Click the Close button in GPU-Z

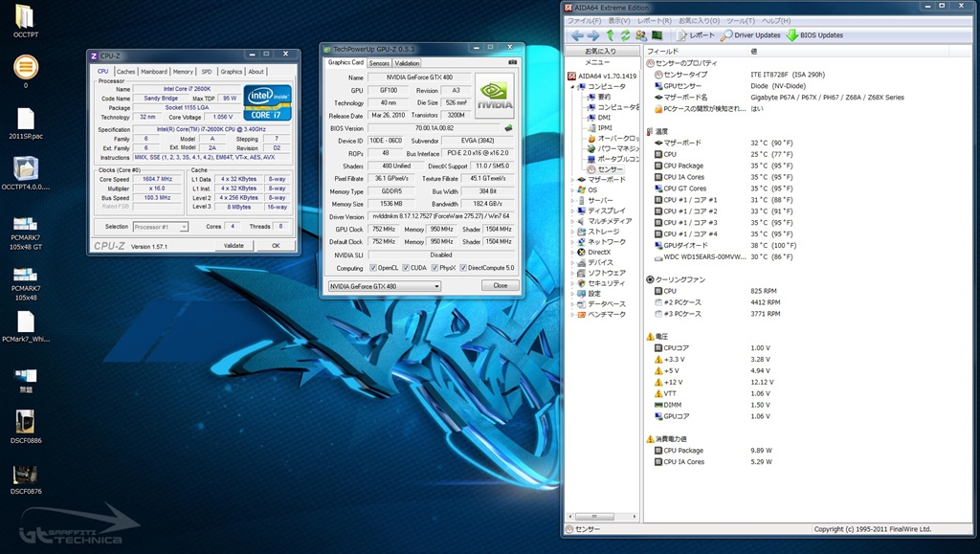500,285
